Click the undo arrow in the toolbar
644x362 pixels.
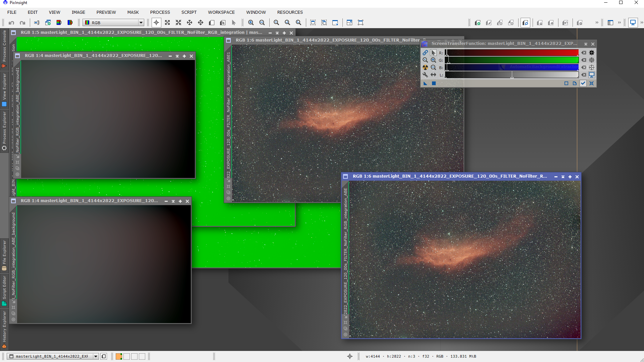pos(11,22)
